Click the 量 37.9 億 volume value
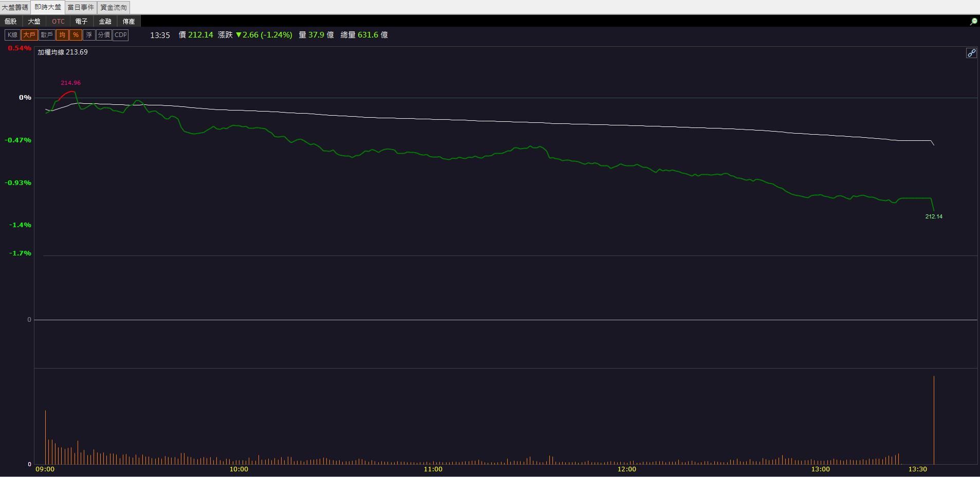Screen dimensions: 980x477 (316, 35)
